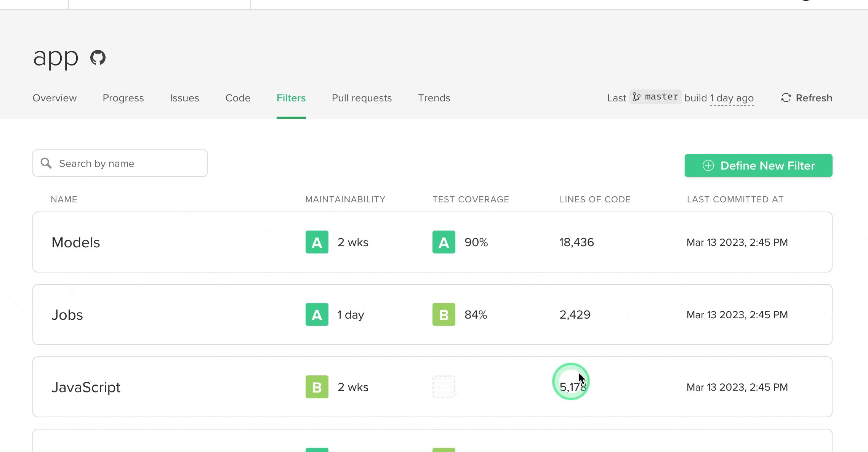Click Jobs test coverage B badge
The image size is (868, 452).
tap(444, 314)
